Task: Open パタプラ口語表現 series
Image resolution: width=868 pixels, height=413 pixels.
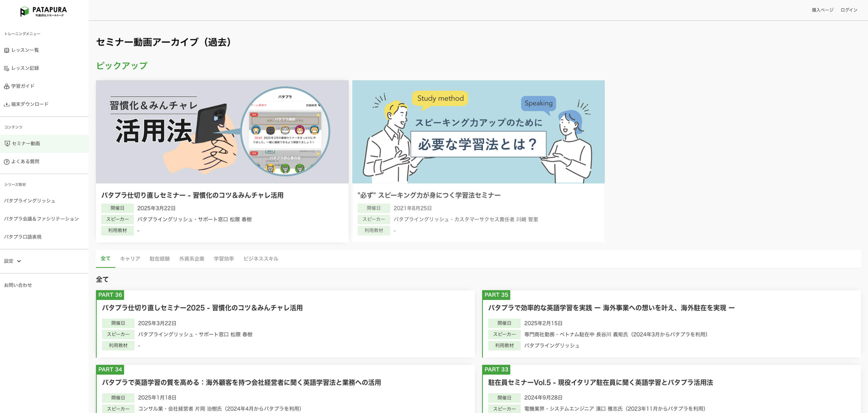Action: [23, 237]
